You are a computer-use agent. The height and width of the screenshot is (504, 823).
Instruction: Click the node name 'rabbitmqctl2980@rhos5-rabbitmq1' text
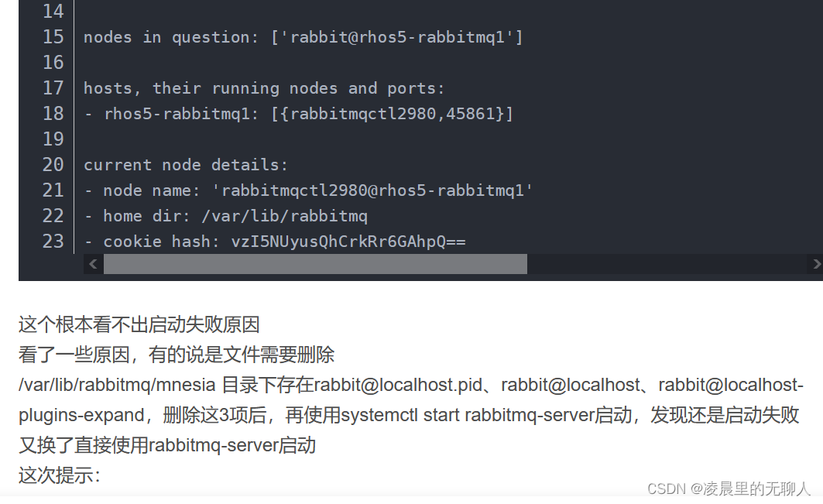pyautogui.click(x=372, y=190)
